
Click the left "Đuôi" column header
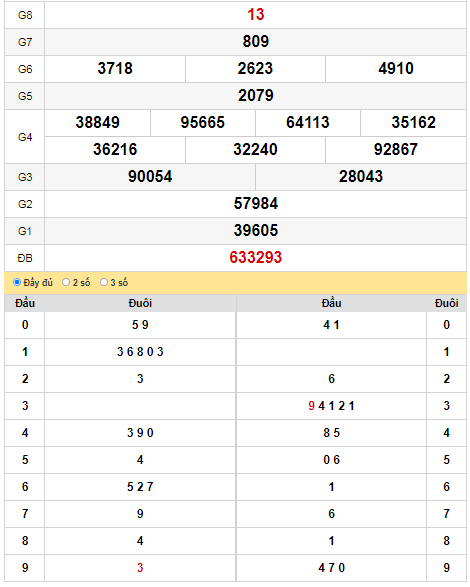pyautogui.click(x=140, y=303)
